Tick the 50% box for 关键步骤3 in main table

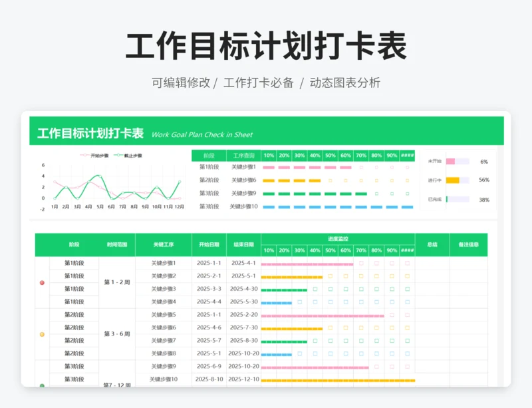tap(331, 289)
